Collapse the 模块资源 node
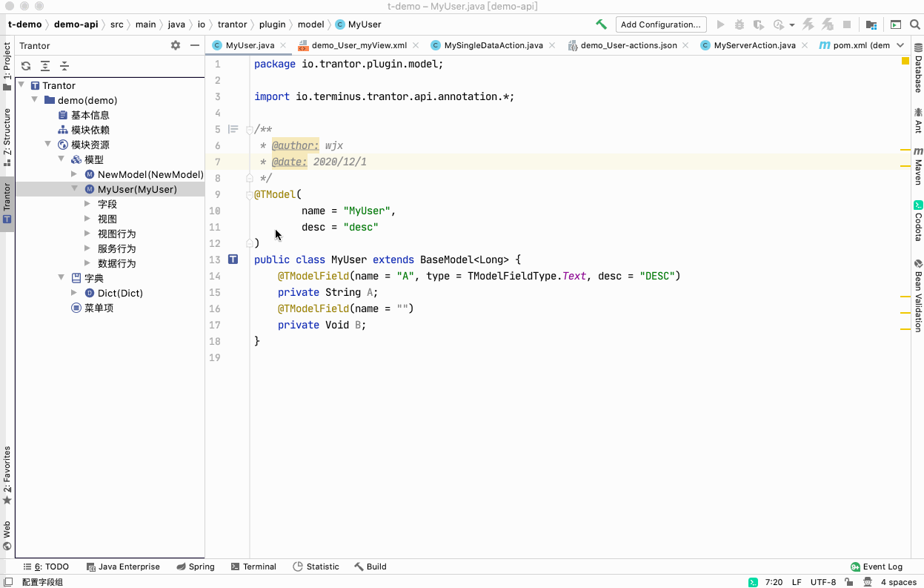This screenshot has width=924, height=588. pyautogui.click(x=48, y=145)
